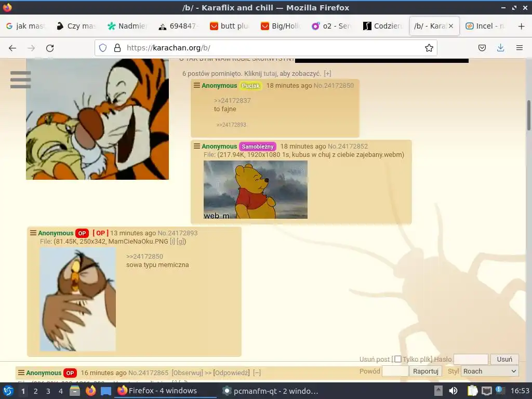Open the Styl dropdown showing Roach

coord(489,371)
